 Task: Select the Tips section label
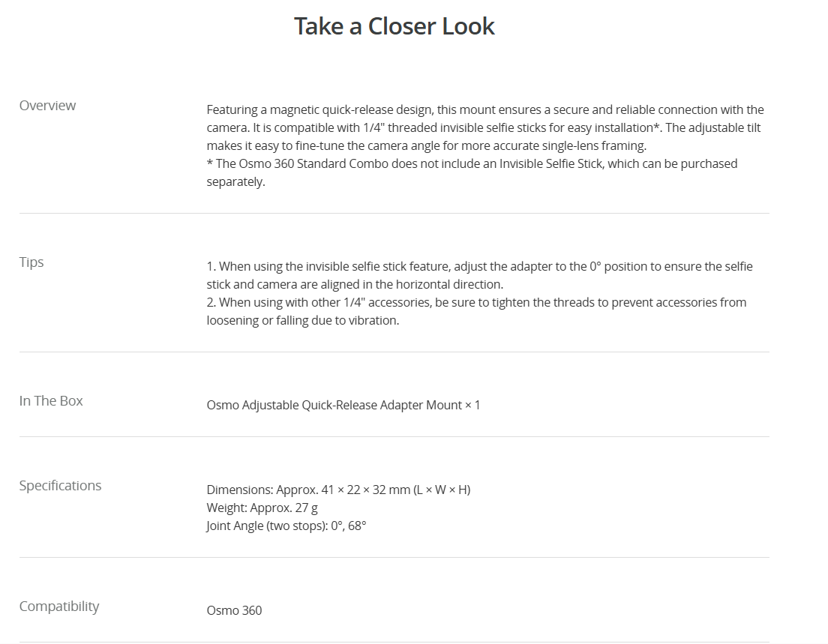pos(31,262)
